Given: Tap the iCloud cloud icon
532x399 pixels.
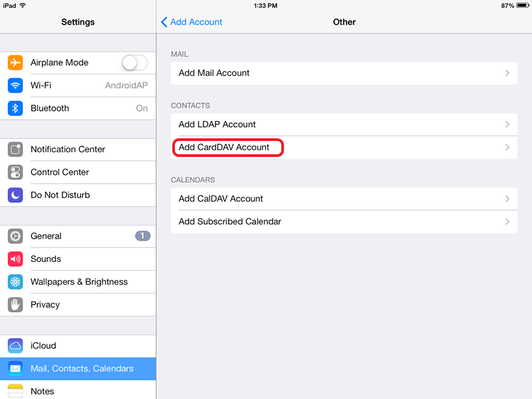Looking at the screenshot, I should (x=15, y=346).
